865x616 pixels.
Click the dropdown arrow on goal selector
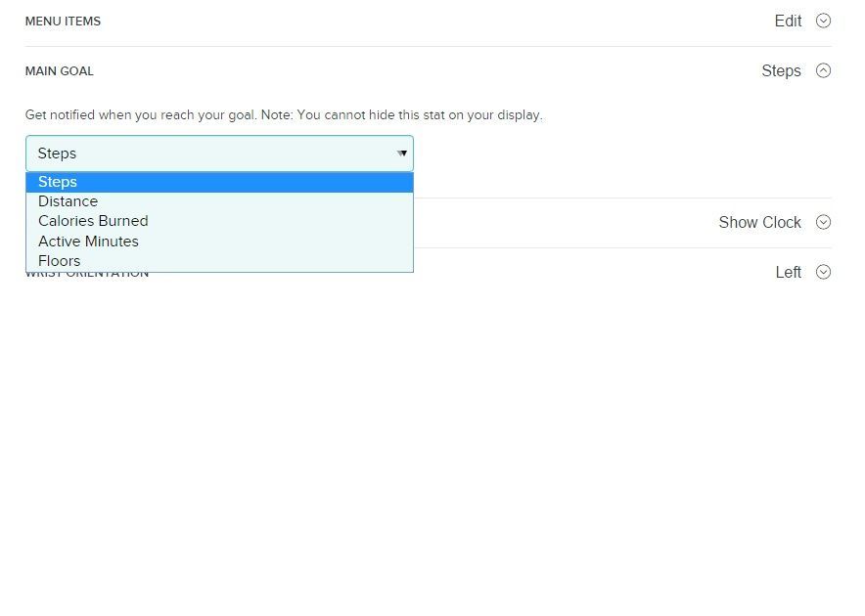402,154
